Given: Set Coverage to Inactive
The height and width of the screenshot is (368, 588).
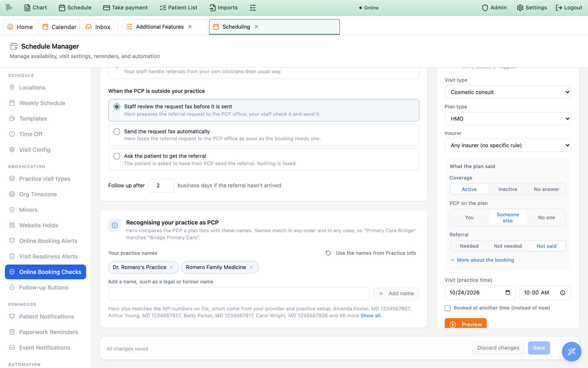Looking at the screenshot, I should coord(508,189).
